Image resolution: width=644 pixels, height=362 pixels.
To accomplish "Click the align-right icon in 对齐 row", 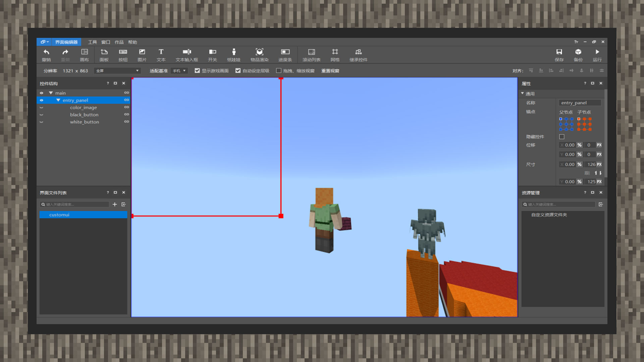I will click(x=561, y=70).
